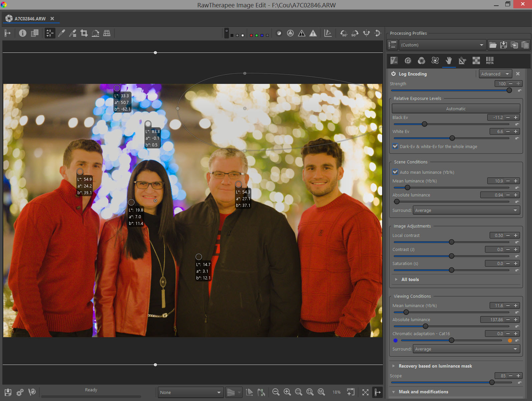The image size is (532, 401).
Task: Click the plus button for White Ev
Action: click(x=516, y=131)
